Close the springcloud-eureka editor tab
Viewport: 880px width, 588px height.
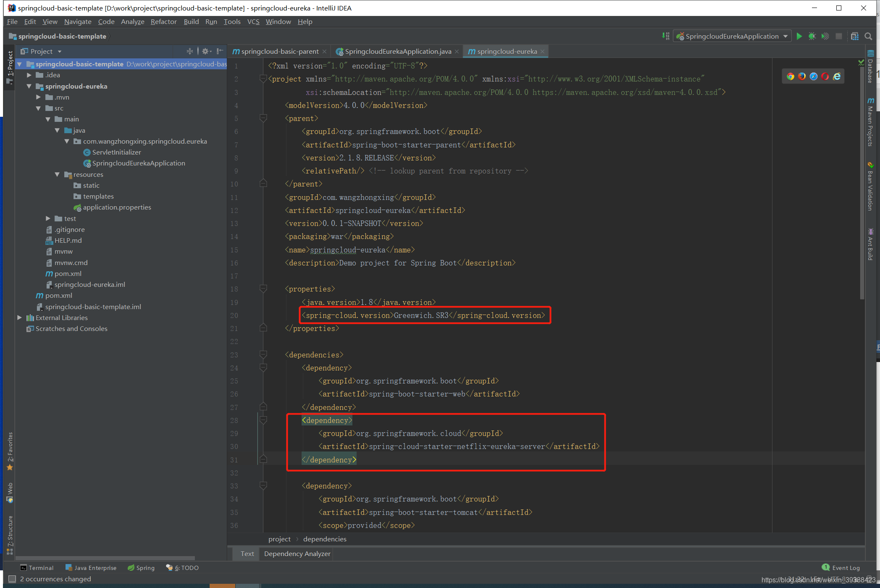coord(542,51)
